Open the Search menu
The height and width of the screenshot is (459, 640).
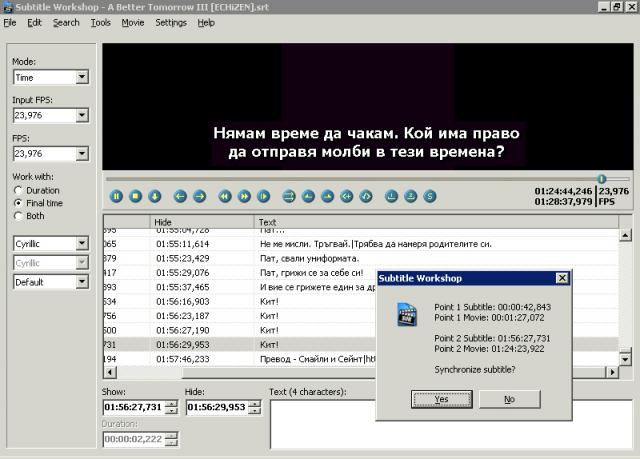pos(66,23)
